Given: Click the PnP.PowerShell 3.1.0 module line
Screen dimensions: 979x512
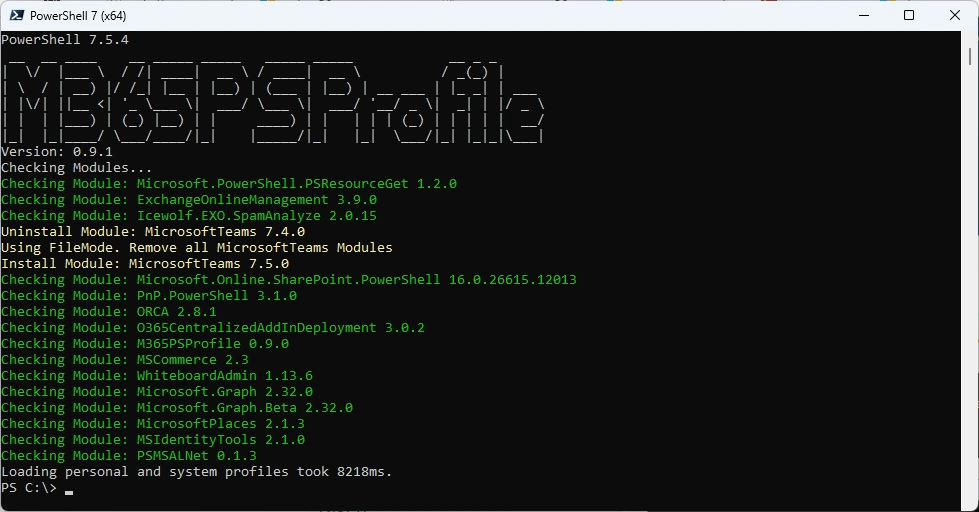Looking at the screenshot, I should tap(149, 296).
